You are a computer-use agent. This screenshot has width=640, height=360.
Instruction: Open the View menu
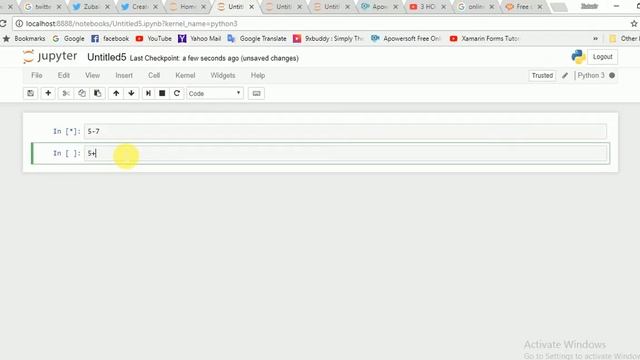point(93,76)
